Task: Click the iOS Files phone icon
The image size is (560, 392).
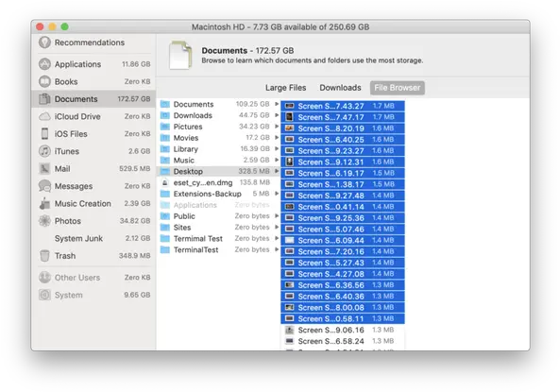Action: [x=44, y=133]
